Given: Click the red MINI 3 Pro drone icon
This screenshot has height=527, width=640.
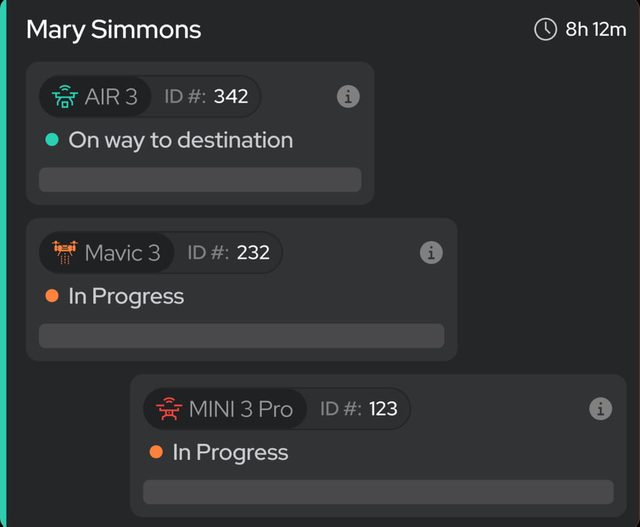Looking at the screenshot, I should tap(169, 408).
